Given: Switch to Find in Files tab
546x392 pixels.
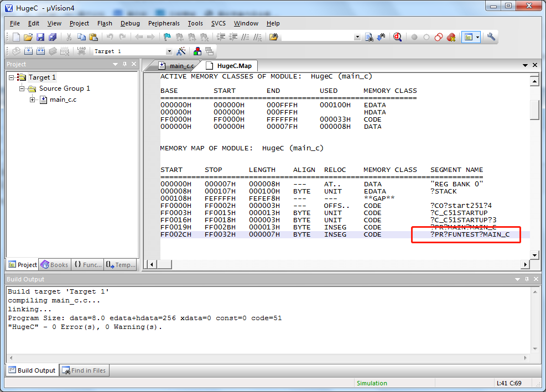Looking at the screenshot, I should [x=84, y=370].
